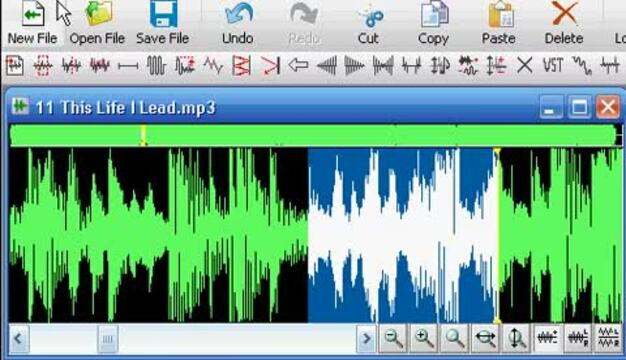Click the scrollbar right arrow

point(366,339)
